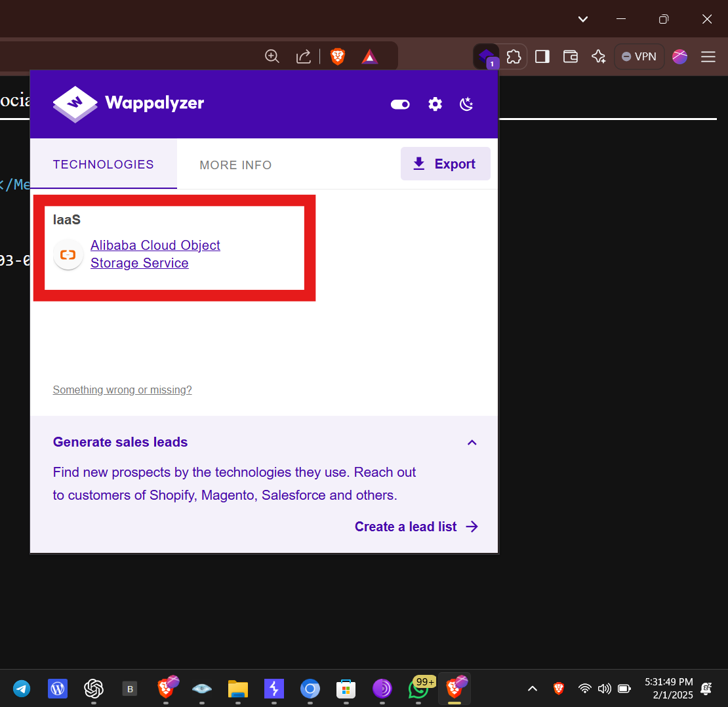728x707 pixels.
Task: Toggle the Brave VPN button
Action: (x=639, y=56)
